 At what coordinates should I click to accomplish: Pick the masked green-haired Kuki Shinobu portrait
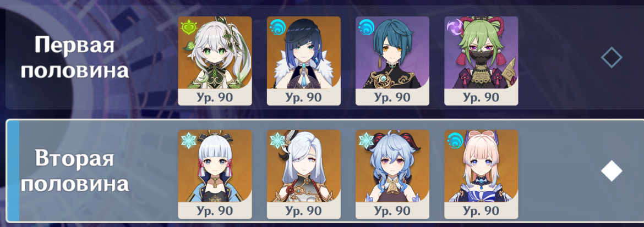point(481,61)
